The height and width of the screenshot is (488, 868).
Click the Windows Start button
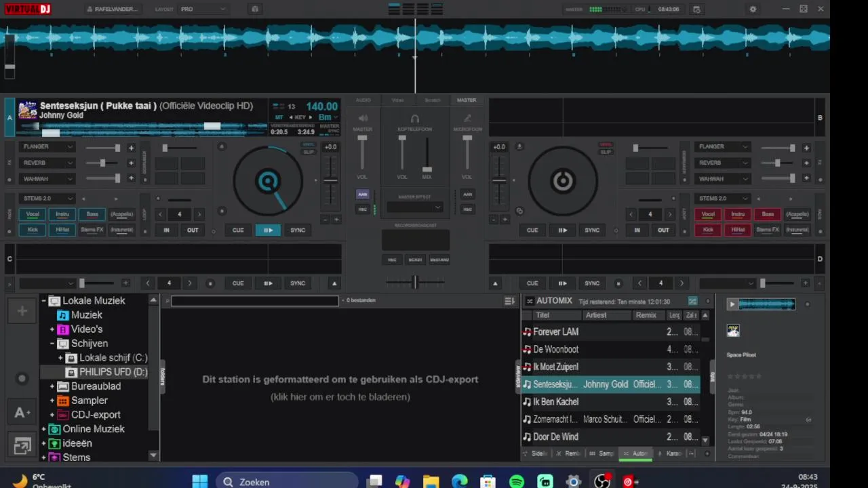(x=200, y=482)
